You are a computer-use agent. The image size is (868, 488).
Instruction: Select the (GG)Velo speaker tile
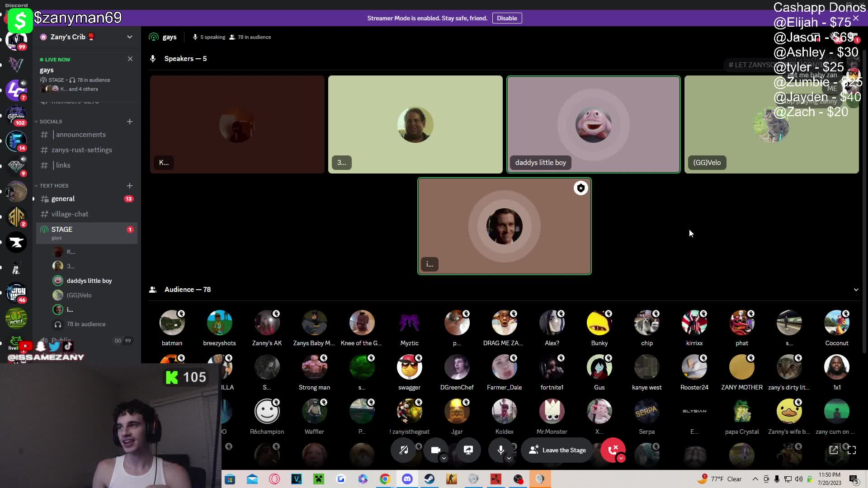(x=771, y=124)
